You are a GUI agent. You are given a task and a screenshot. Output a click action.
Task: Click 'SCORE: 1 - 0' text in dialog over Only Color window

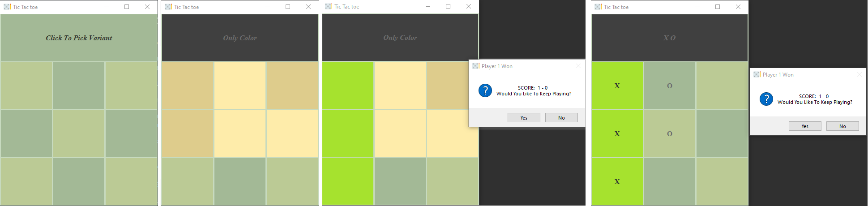pos(533,88)
